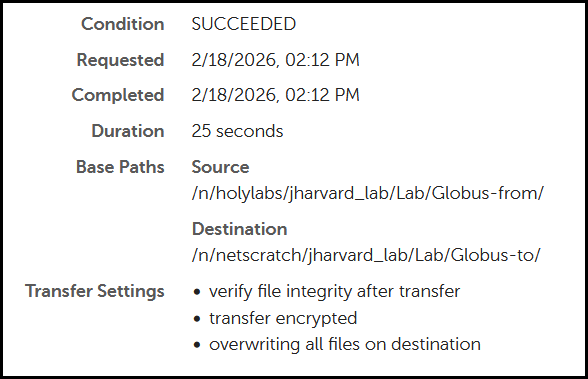588x379 pixels.
Task: Click the SUCCEEDED condition value
Action: pyautogui.click(x=244, y=24)
